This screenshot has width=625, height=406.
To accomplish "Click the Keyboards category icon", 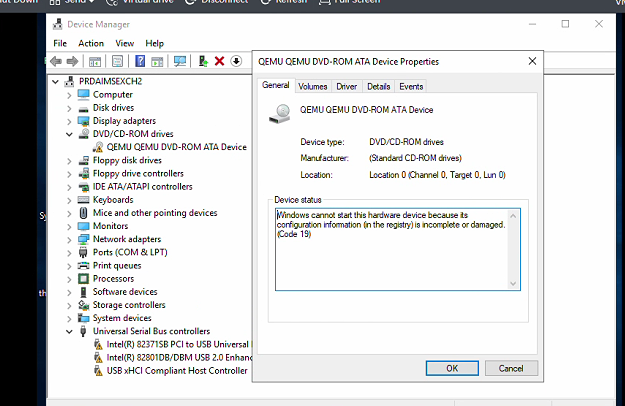I will (84, 200).
